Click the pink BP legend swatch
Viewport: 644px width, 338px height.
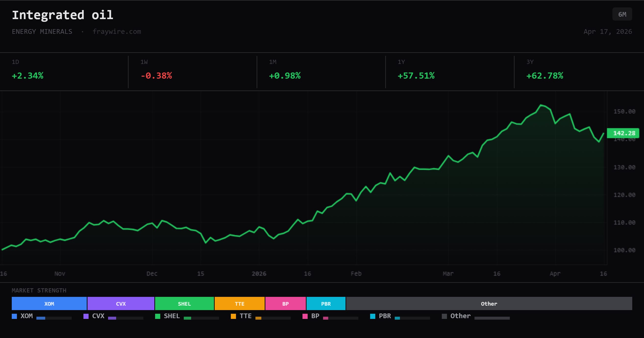coord(305,316)
